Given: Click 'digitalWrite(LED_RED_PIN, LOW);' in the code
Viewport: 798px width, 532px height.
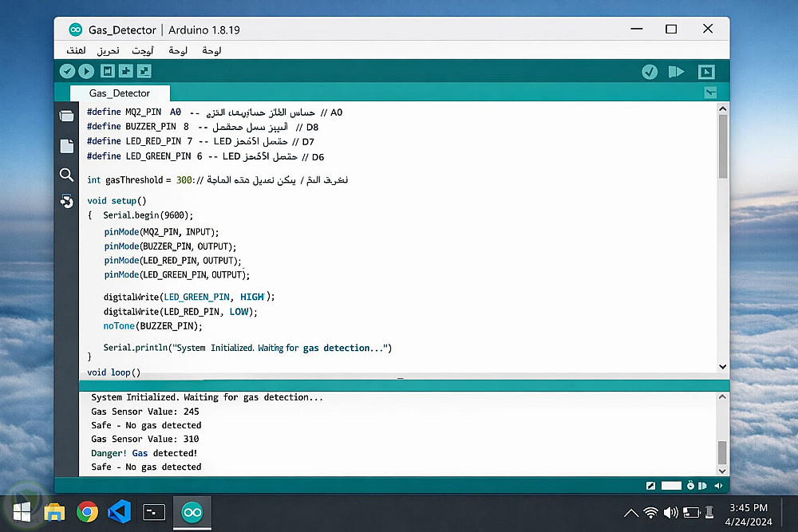Looking at the screenshot, I should [x=180, y=312].
